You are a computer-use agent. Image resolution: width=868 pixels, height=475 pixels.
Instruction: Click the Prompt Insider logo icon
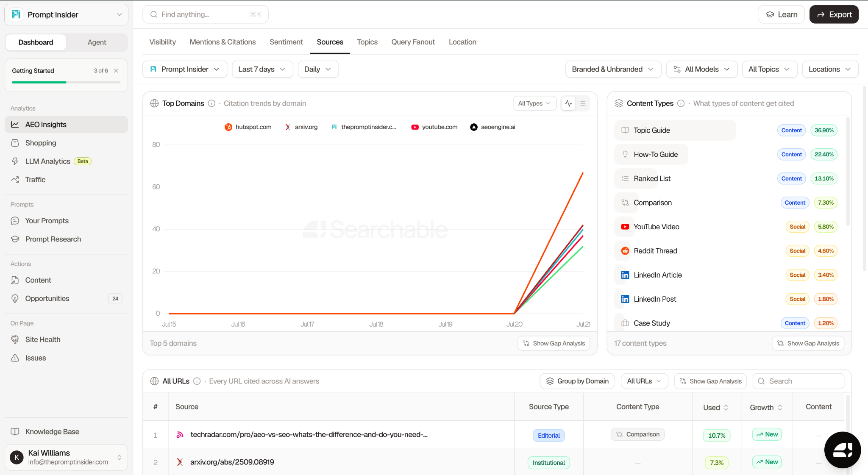pyautogui.click(x=16, y=14)
